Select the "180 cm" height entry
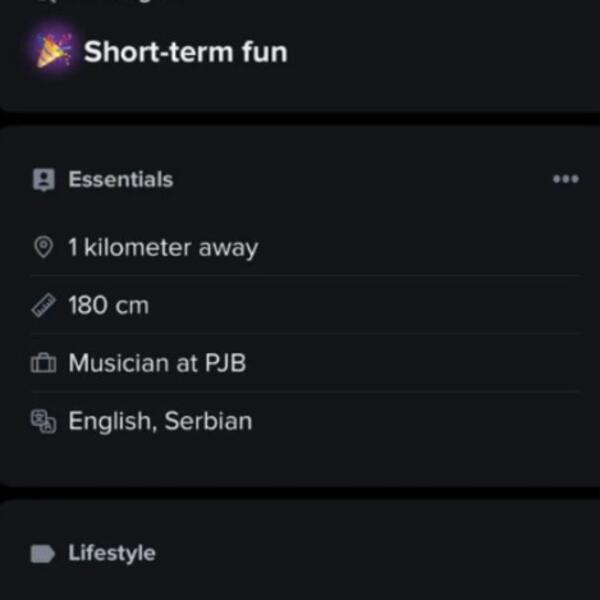Screen dimensions: 600x600 pos(108,305)
